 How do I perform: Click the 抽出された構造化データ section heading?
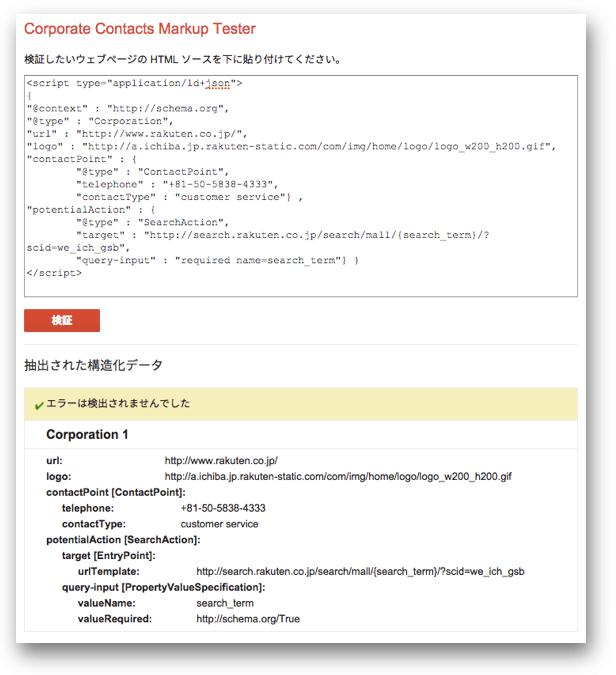click(93, 365)
